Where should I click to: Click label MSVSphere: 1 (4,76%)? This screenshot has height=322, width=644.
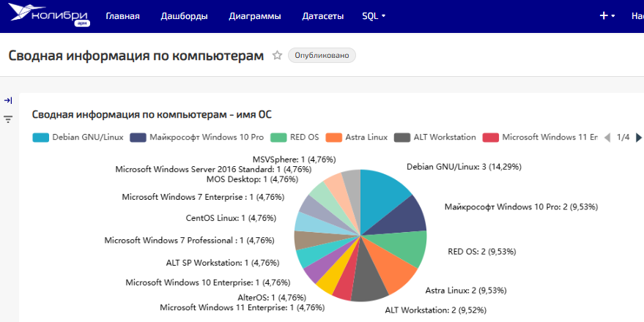click(294, 159)
